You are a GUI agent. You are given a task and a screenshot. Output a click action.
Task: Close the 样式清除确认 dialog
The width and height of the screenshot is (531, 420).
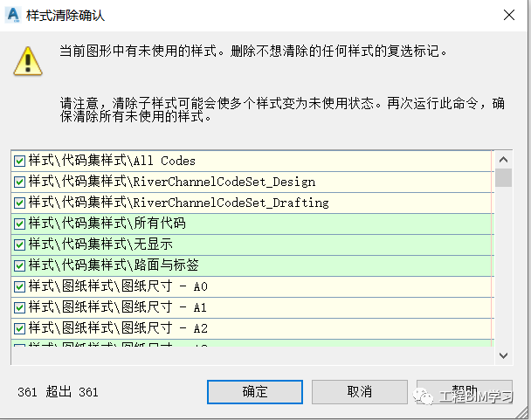point(509,15)
